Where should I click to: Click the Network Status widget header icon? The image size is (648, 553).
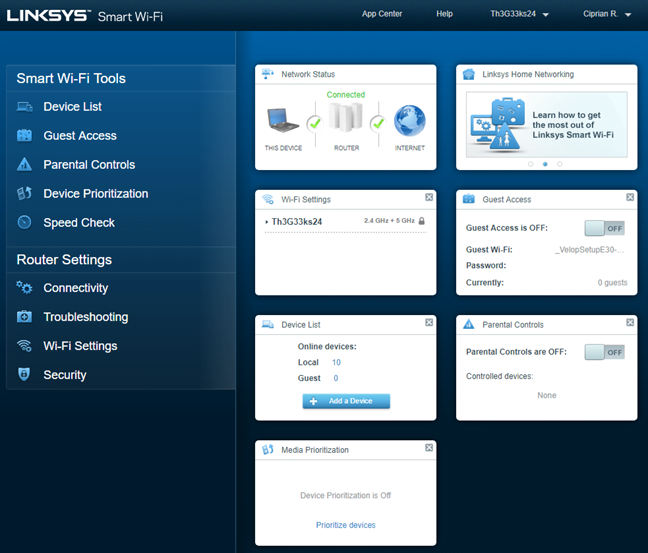pos(268,74)
